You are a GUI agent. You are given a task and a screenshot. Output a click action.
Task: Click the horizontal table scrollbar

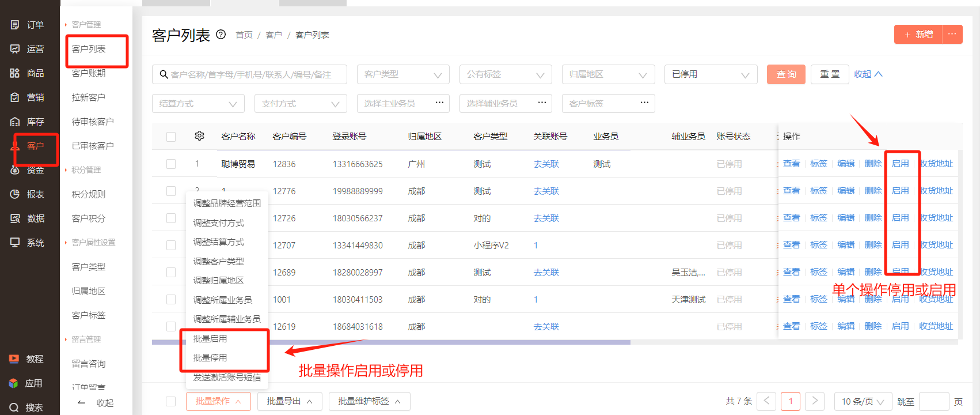(391, 342)
